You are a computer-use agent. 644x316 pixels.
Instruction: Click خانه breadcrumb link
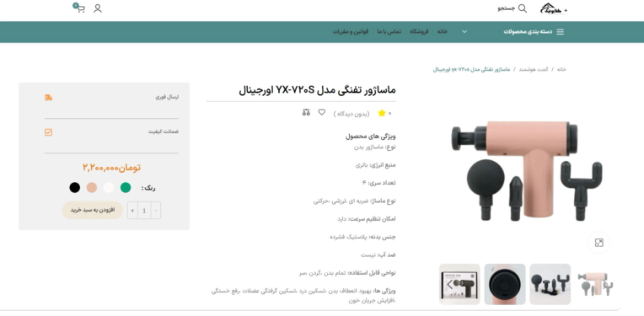tap(561, 69)
